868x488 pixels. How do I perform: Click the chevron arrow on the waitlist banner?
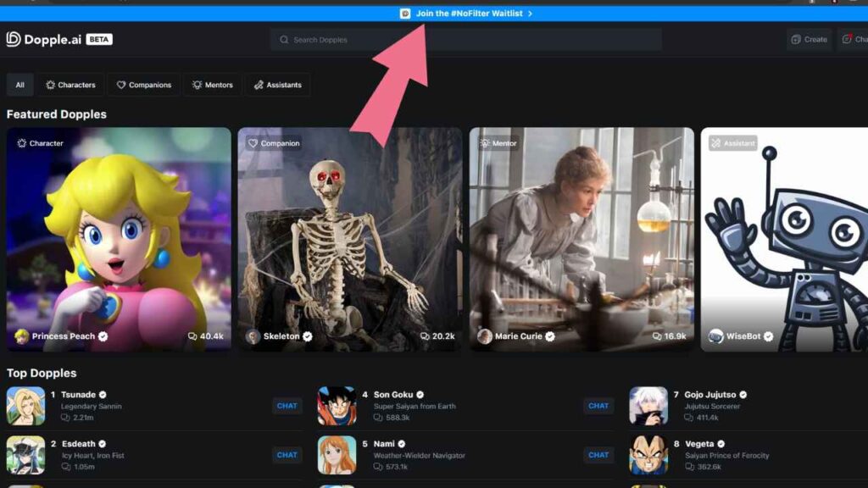[x=530, y=14]
